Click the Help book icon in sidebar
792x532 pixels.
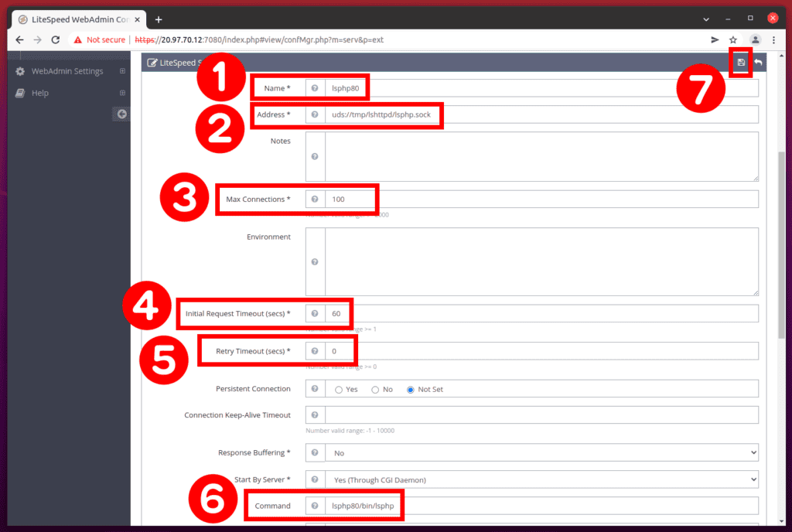coord(19,93)
